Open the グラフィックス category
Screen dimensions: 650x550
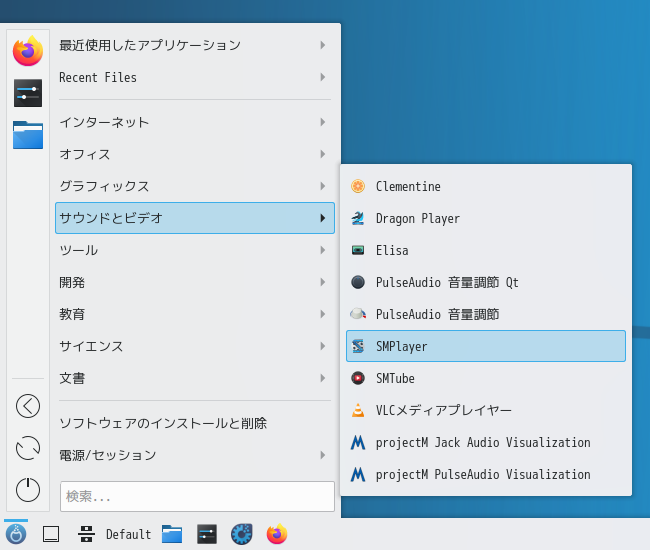point(195,186)
